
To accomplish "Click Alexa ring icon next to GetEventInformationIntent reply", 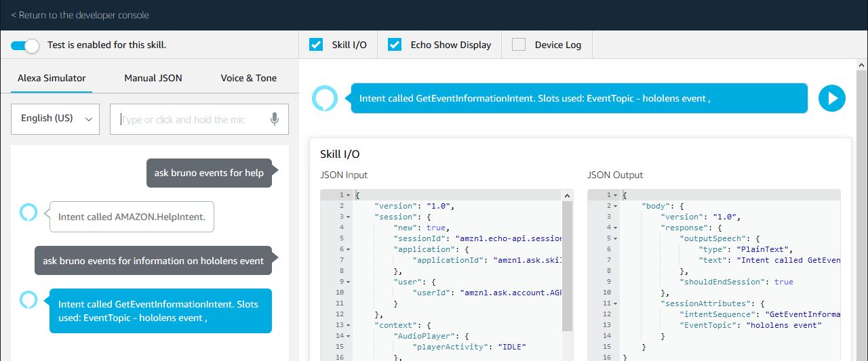I will click(28, 299).
